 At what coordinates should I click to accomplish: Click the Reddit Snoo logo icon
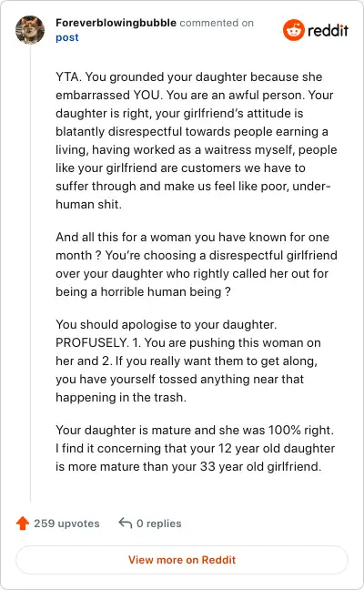294,30
